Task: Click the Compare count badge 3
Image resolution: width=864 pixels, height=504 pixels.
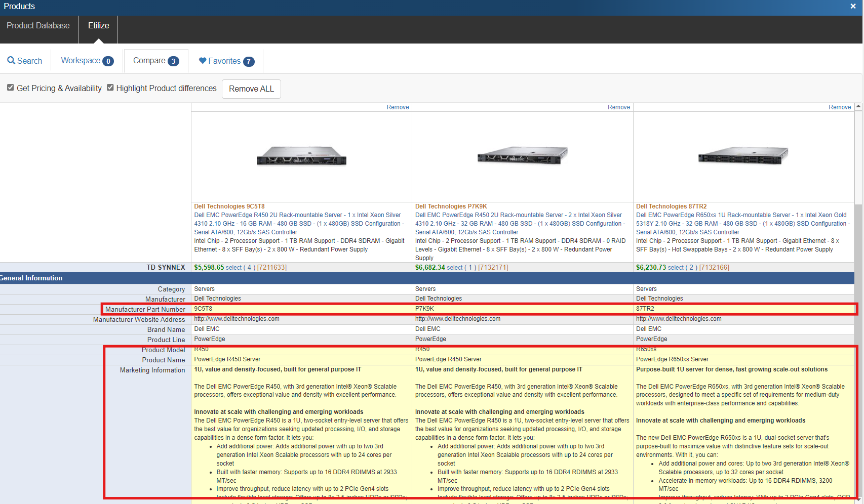Action: click(x=173, y=61)
